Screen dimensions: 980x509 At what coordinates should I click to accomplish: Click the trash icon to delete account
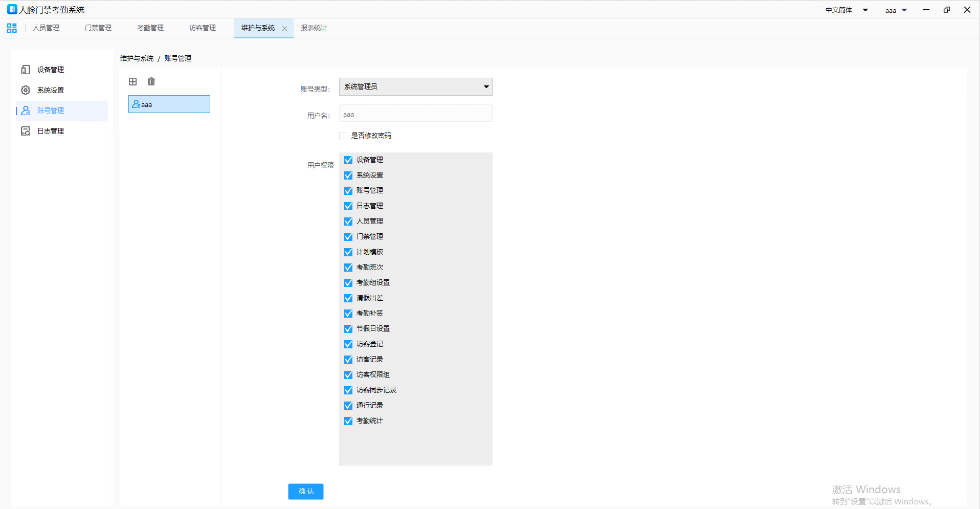(151, 82)
